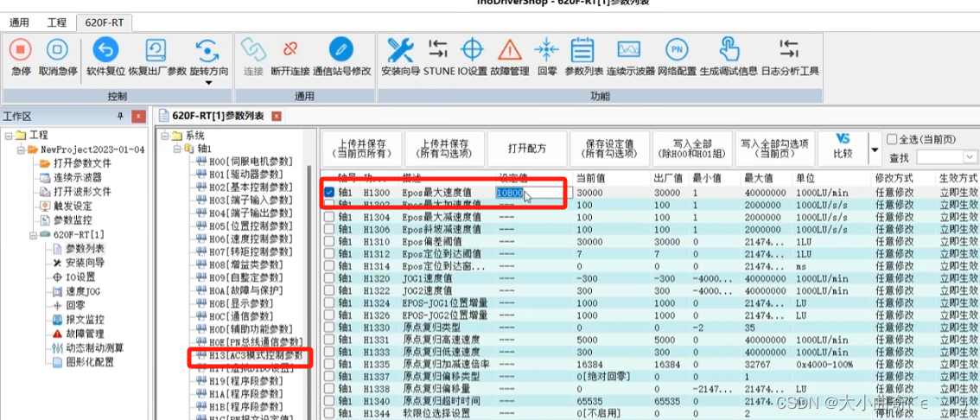
Task: Click 上传并保存 (当前页所有) button
Action: (x=361, y=149)
